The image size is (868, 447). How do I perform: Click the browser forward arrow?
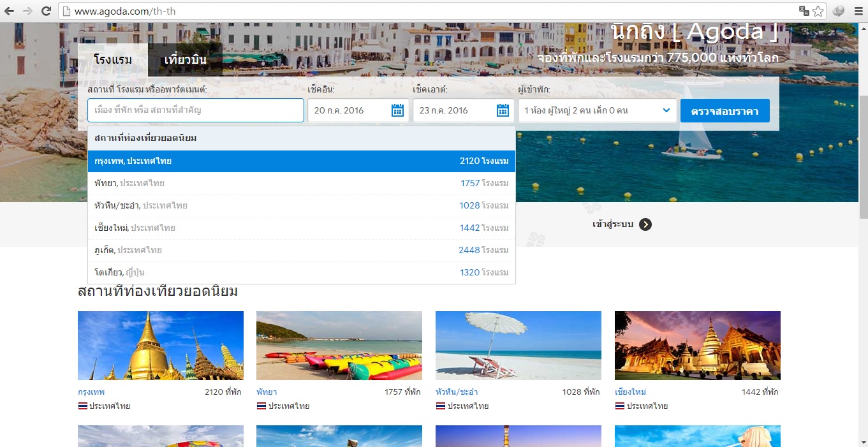point(27,11)
